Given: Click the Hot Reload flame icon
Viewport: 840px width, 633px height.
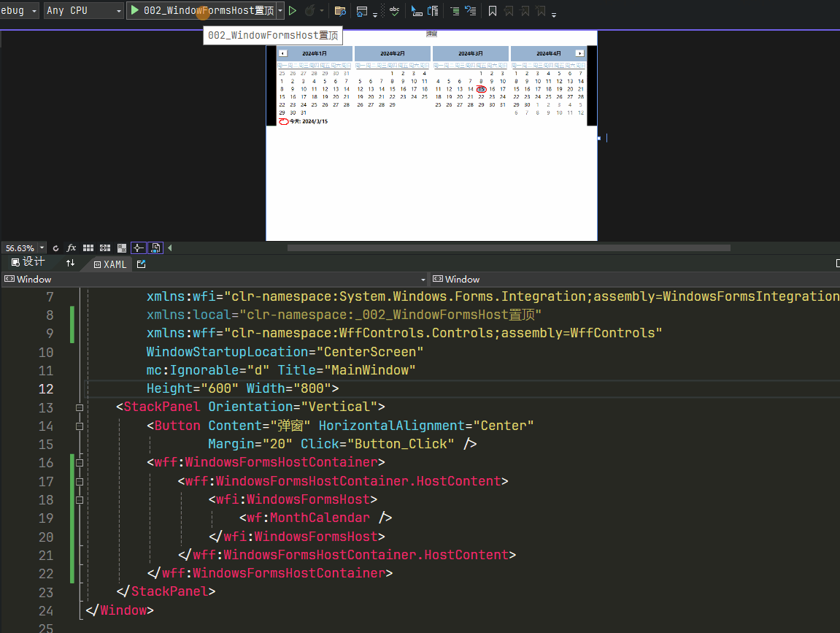Looking at the screenshot, I should click(x=310, y=10).
